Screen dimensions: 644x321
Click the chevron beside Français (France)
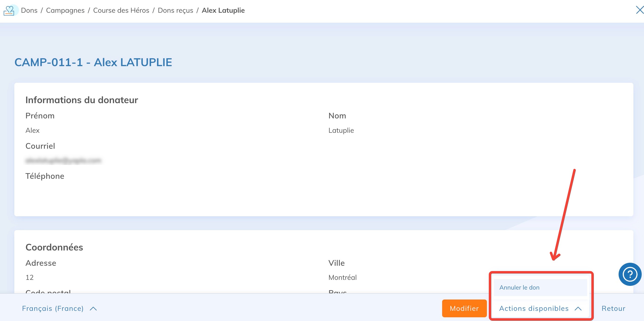tap(93, 309)
